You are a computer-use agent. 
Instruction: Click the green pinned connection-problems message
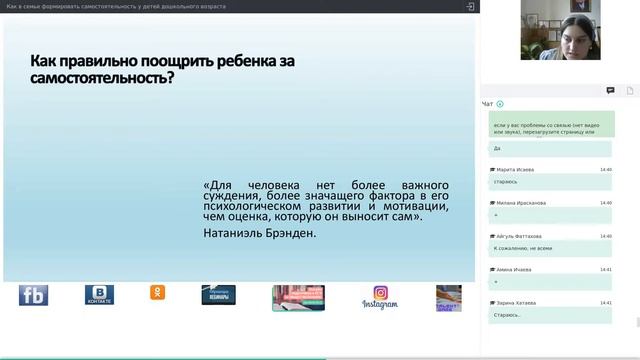pyautogui.click(x=552, y=124)
